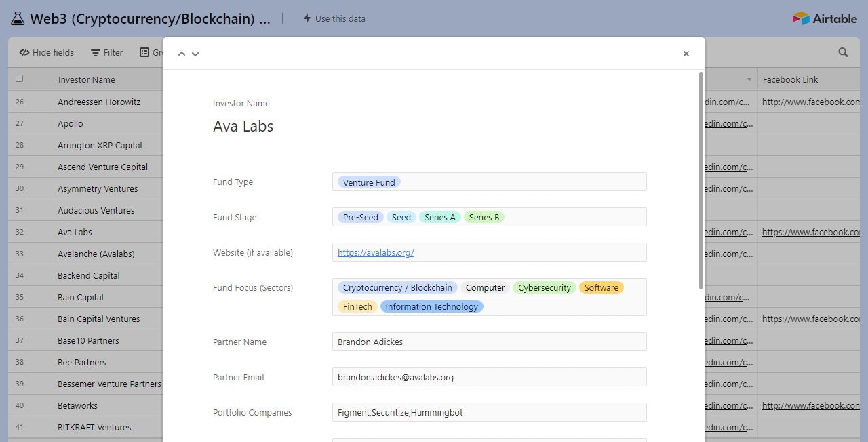Click the Airtable logo

coord(825,18)
